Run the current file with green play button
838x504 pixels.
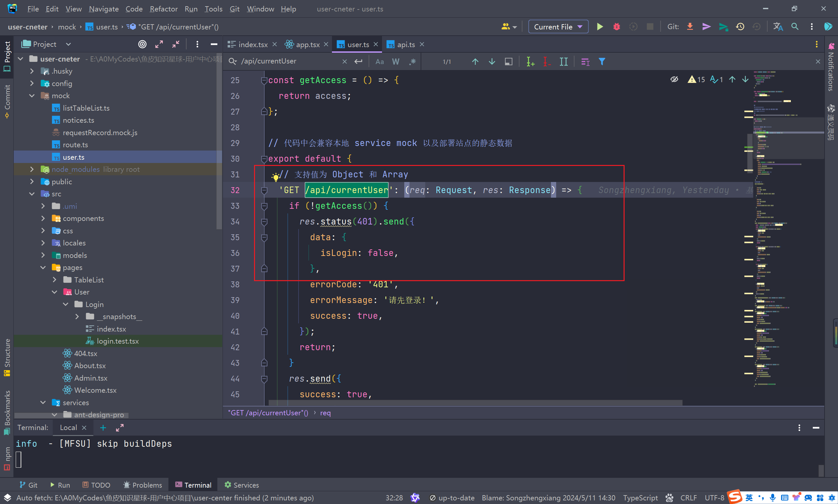pyautogui.click(x=600, y=27)
